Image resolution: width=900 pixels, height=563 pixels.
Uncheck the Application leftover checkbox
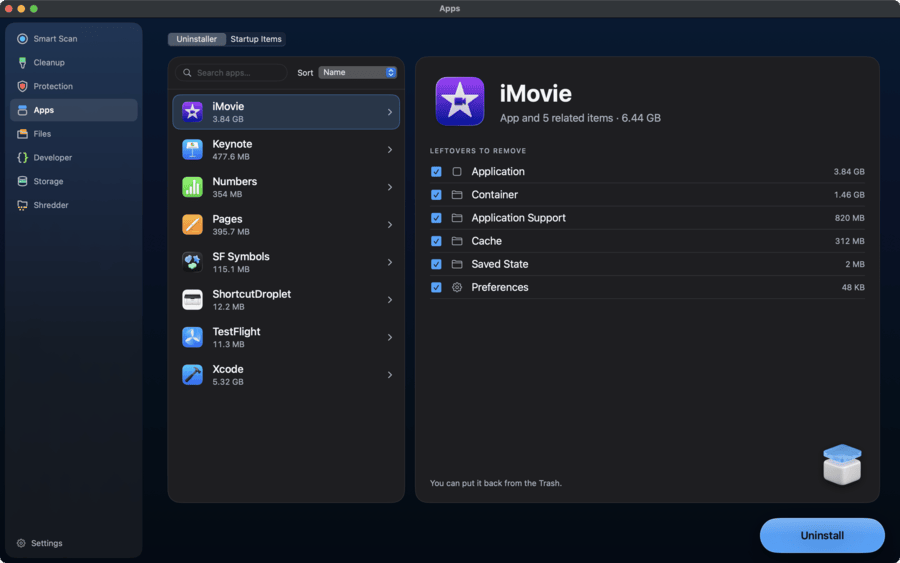tap(436, 172)
